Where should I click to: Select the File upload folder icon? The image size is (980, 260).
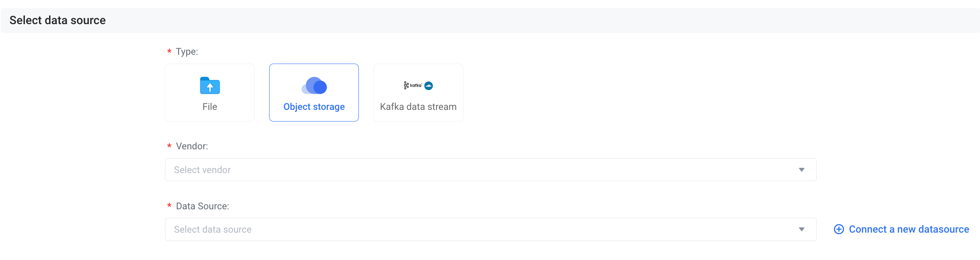(210, 85)
